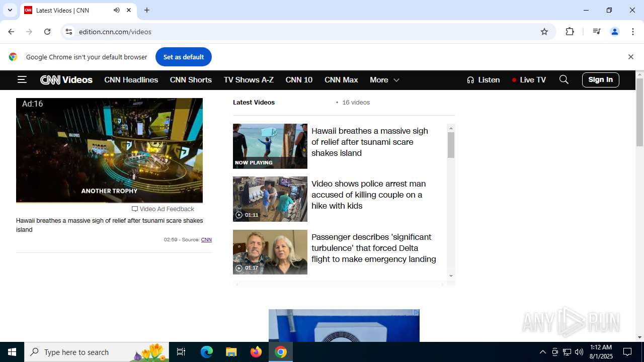Screen dimensions: 644x362
Task: Go back to previous page
Action: [11, 32]
